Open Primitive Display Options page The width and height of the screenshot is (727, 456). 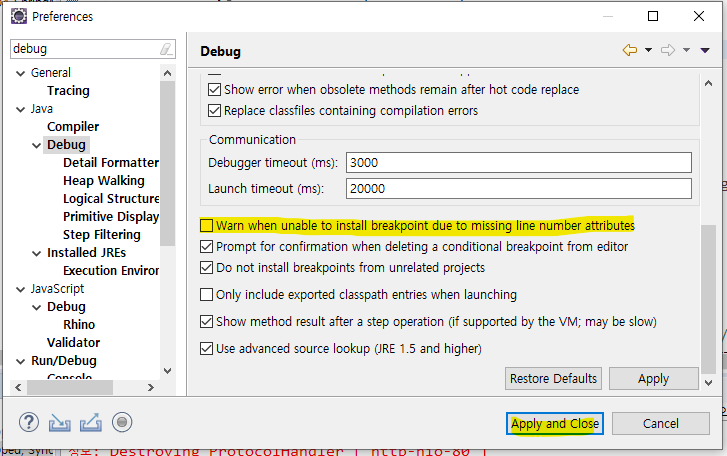tap(111, 217)
